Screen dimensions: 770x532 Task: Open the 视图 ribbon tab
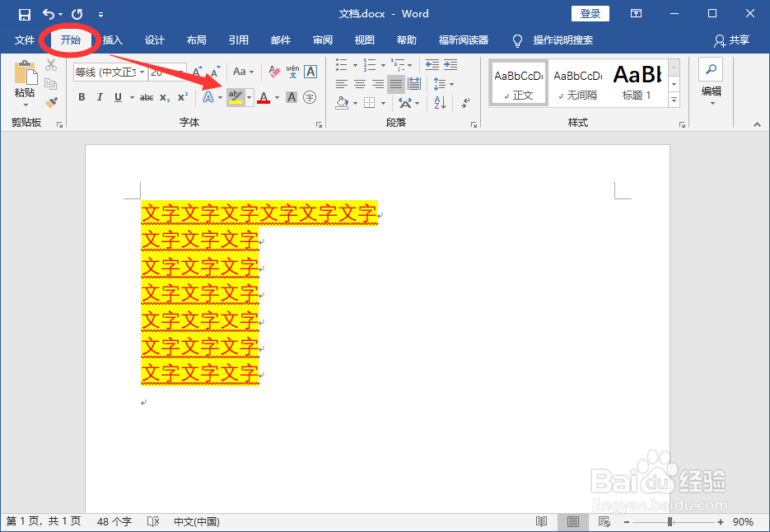[364, 40]
